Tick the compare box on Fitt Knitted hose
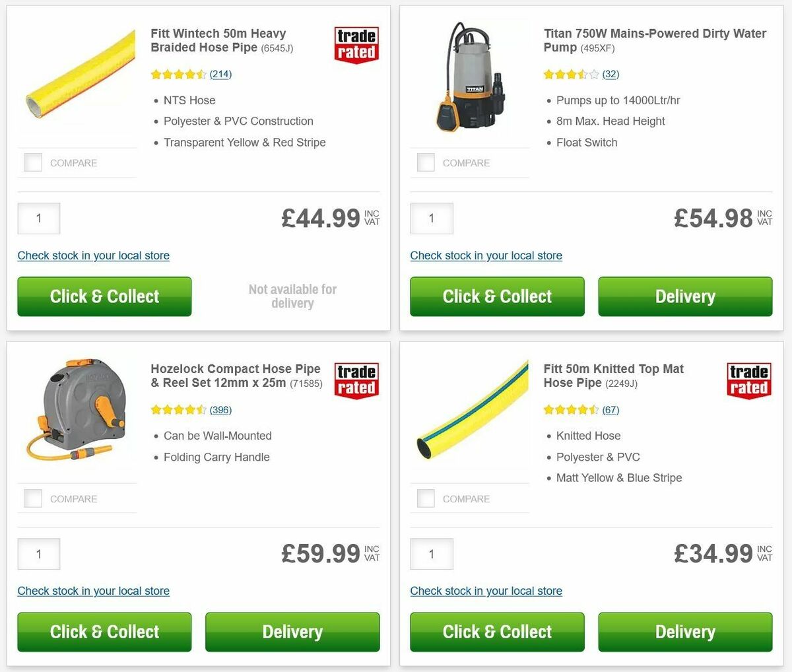 pyautogui.click(x=425, y=498)
